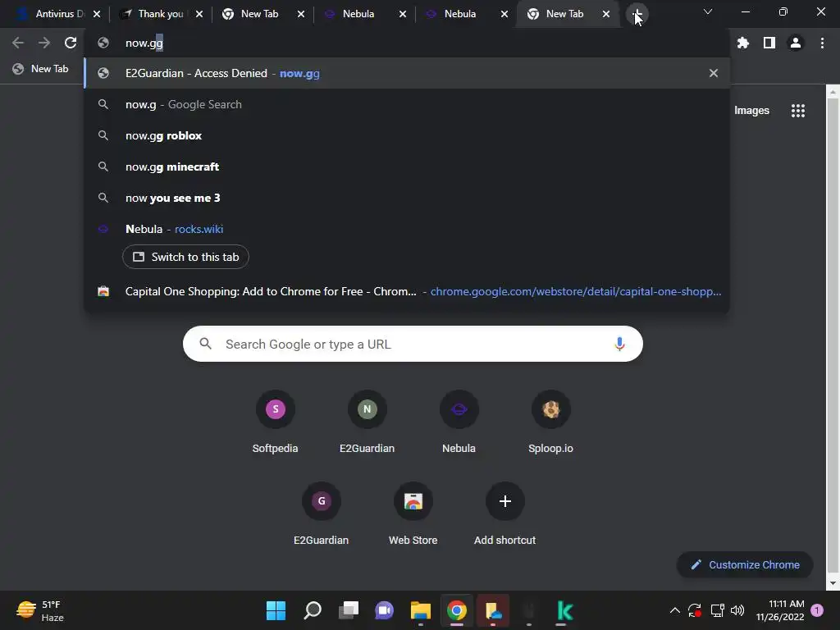Viewport: 840px width, 630px height.
Task: Select the now.gg roblox suggestion
Action: point(407,135)
